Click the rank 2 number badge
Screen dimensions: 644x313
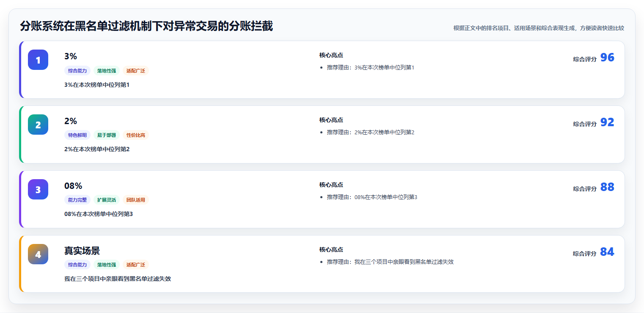(38, 125)
